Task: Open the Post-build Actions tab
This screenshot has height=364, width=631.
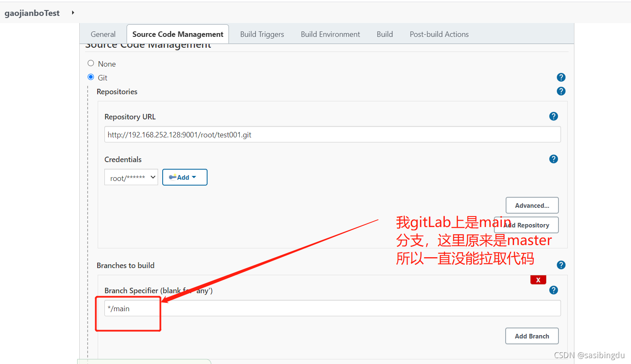Action: (439, 34)
